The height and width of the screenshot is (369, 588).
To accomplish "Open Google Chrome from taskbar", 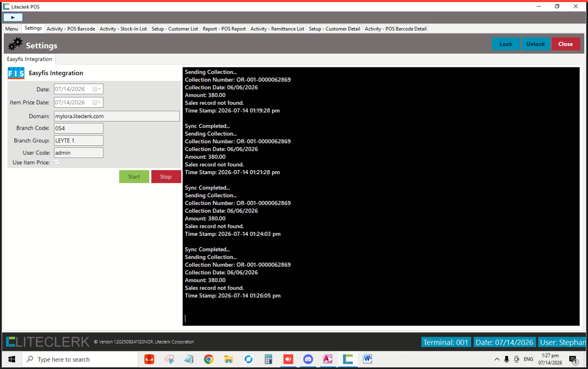I will coord(208,359).
